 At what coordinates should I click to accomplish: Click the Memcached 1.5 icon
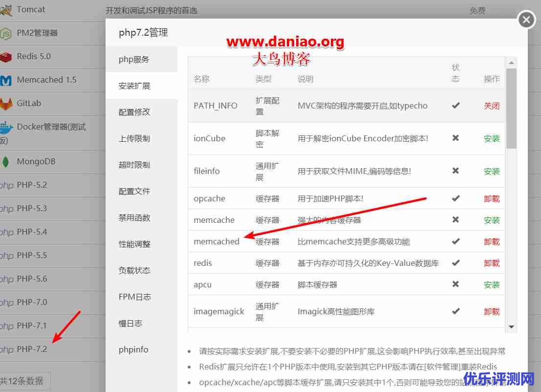tap(6, 80)
